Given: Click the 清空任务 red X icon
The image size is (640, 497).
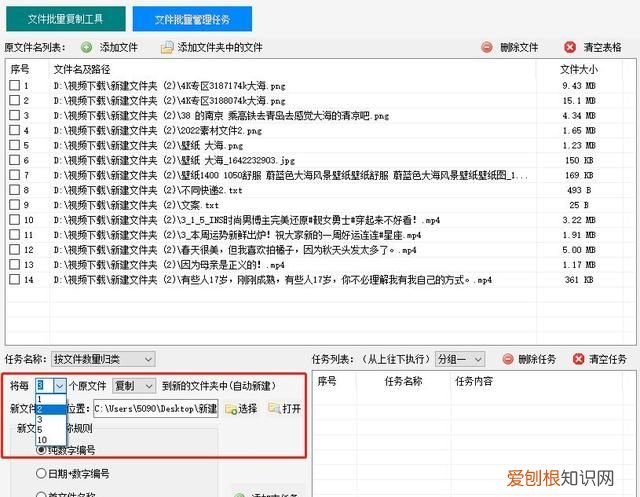Looking at the screenshot, I should (x=578, y=359).
